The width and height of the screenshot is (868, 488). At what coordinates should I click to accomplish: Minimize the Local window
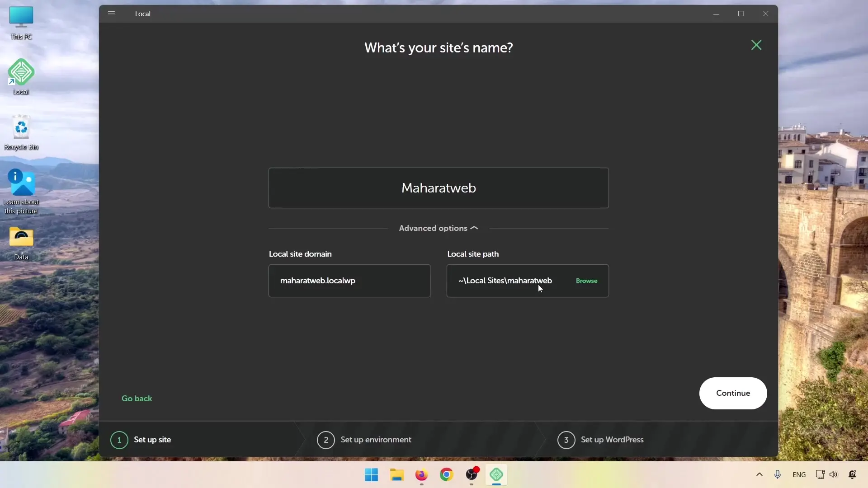click(x=716, y=14)
